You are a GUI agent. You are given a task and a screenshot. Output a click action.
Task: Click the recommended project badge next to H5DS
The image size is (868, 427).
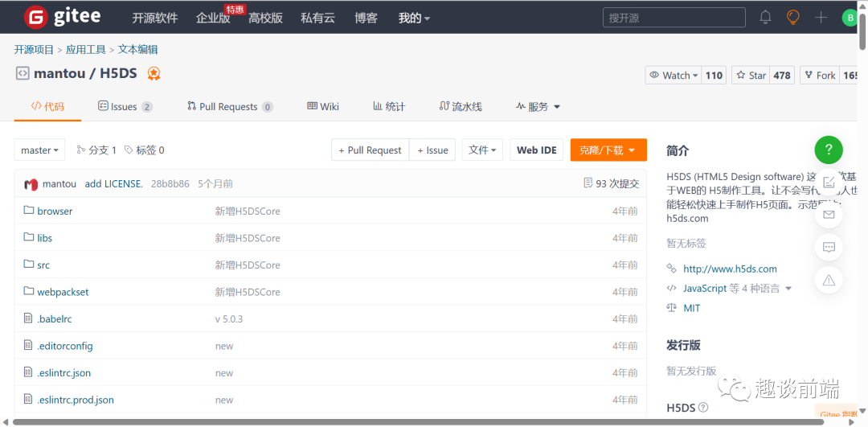(154, 74)
